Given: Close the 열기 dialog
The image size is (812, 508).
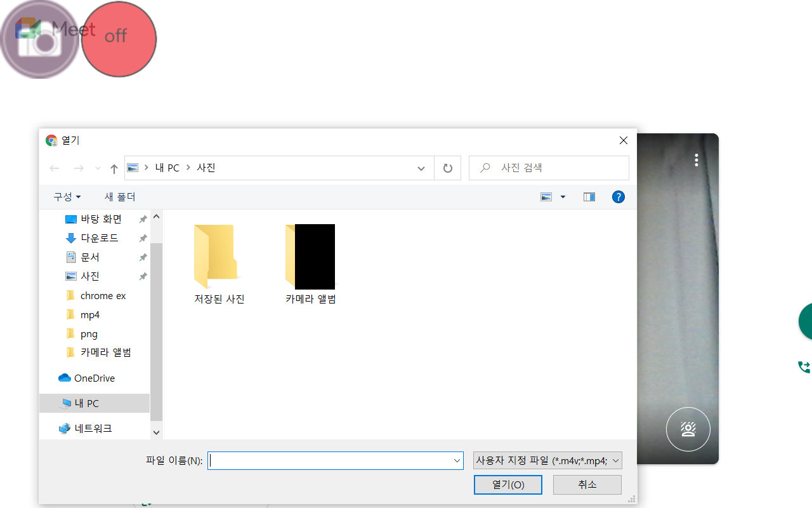Looking at the screenshot, I should [x=624, y=140].
